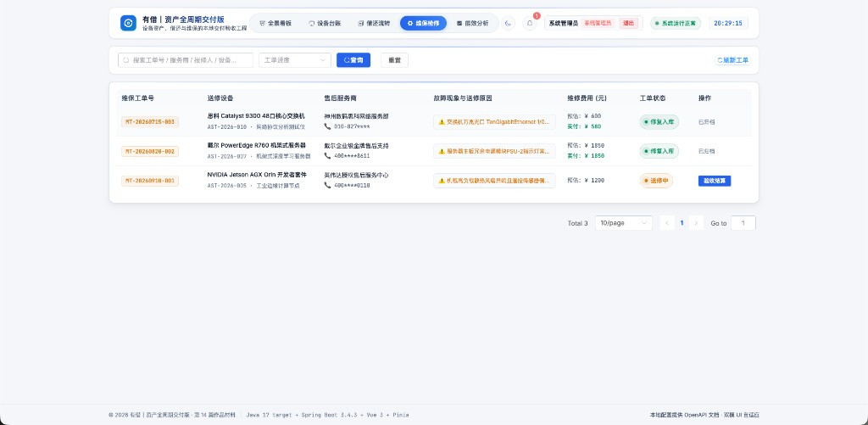
Task: Click the phone icon beside 400****0118
Action: tap(328, 185)
